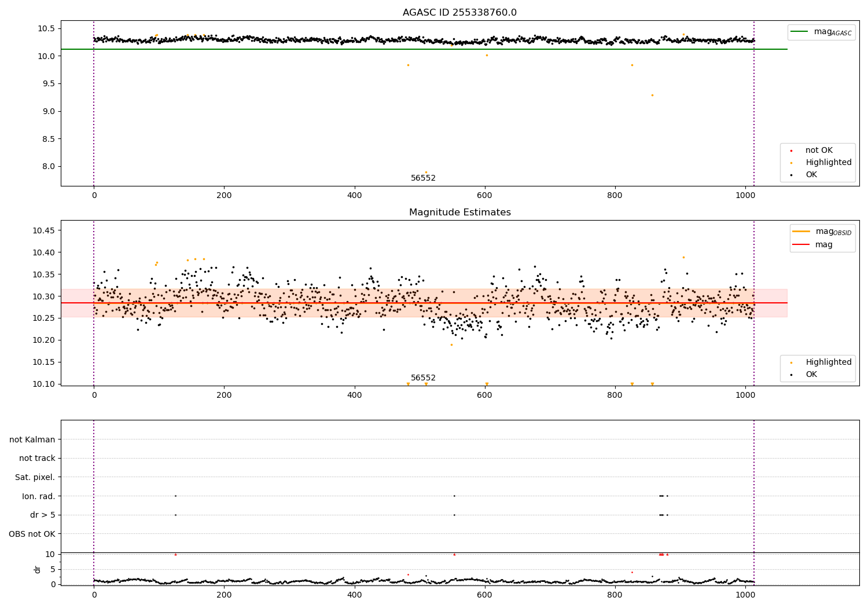Click the "dr" y-axis label
868x608 pixels.
coord(38,569)
